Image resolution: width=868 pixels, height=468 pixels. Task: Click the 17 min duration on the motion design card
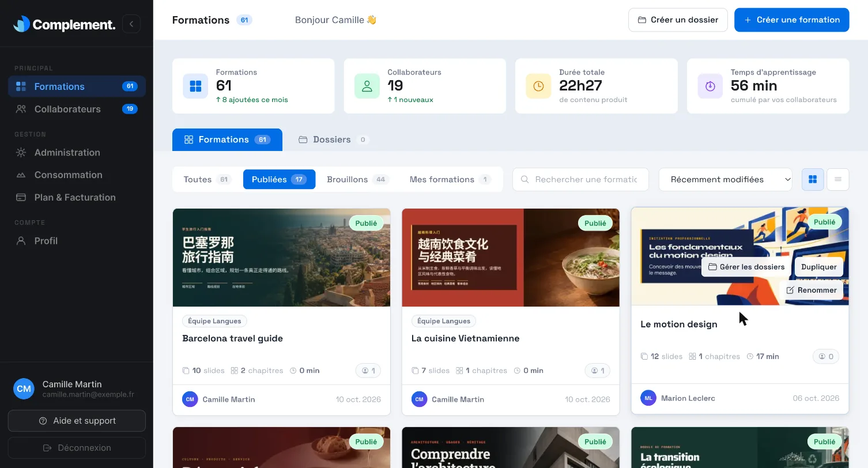[763, 357]
